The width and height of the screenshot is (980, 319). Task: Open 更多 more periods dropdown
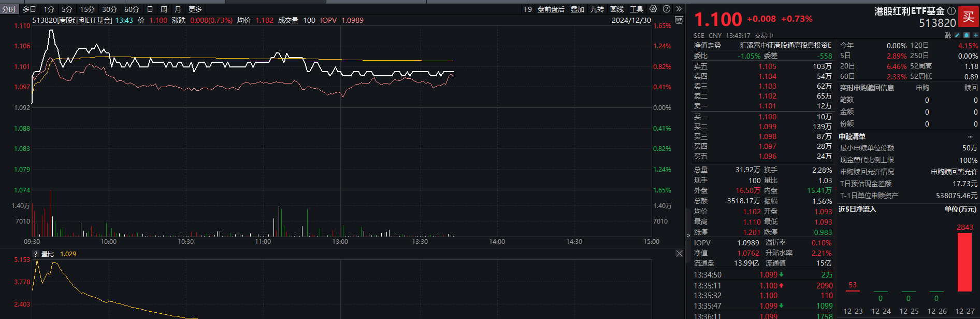[x=195, y=9]
